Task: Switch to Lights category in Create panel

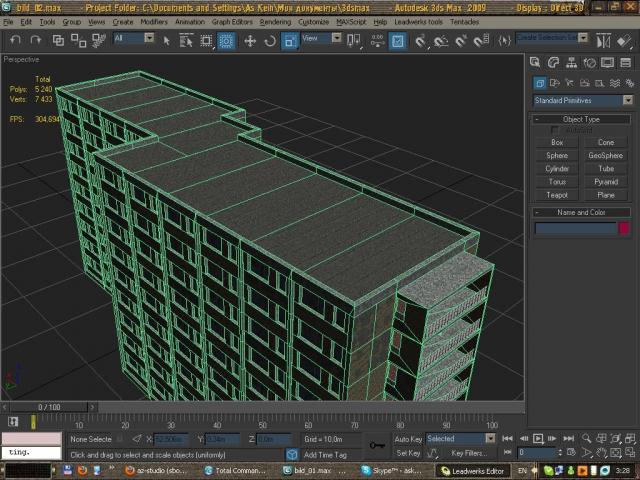Action: tap(568, 84)
